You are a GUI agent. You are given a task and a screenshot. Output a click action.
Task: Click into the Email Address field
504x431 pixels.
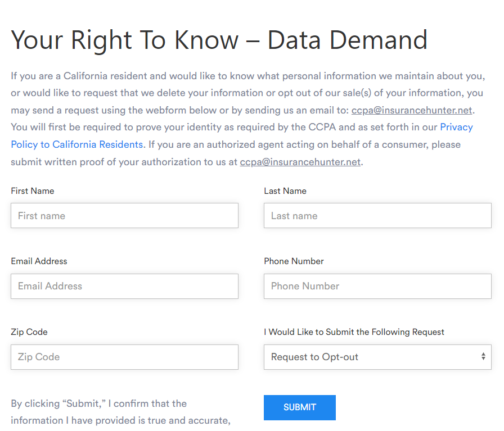coord(124,286)
